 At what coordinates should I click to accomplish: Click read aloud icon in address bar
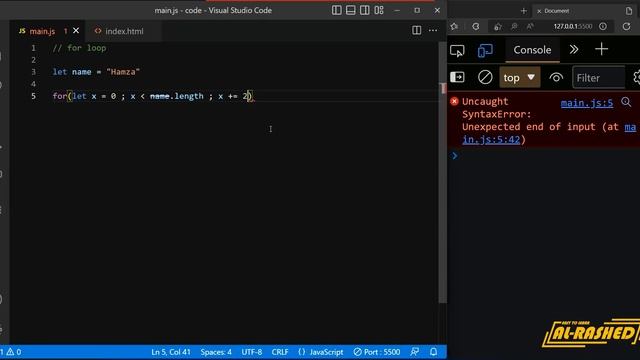(530, 27)
